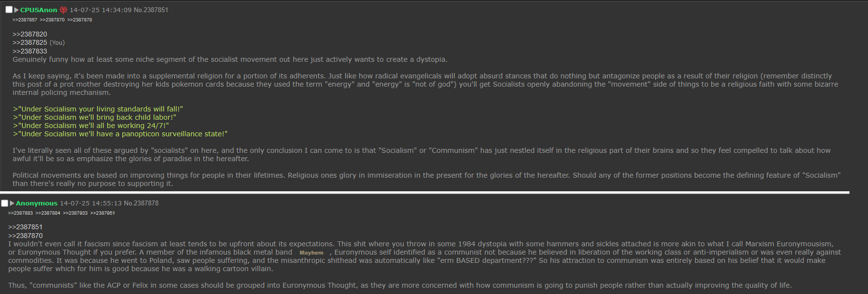Open backlink >>2387883 under Anonymous header
Screen dimensions: 868x294
(x=20, y=213)
